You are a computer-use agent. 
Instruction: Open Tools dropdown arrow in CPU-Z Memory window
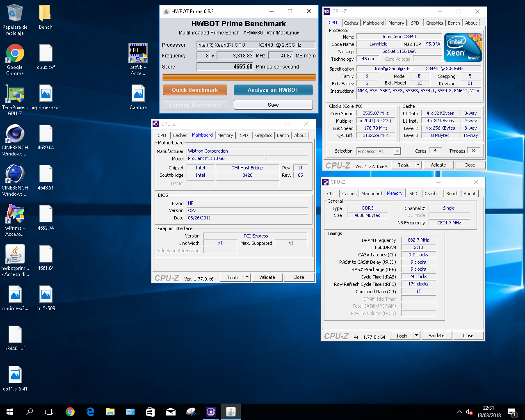pyautogui.click(x=416, y=336)
